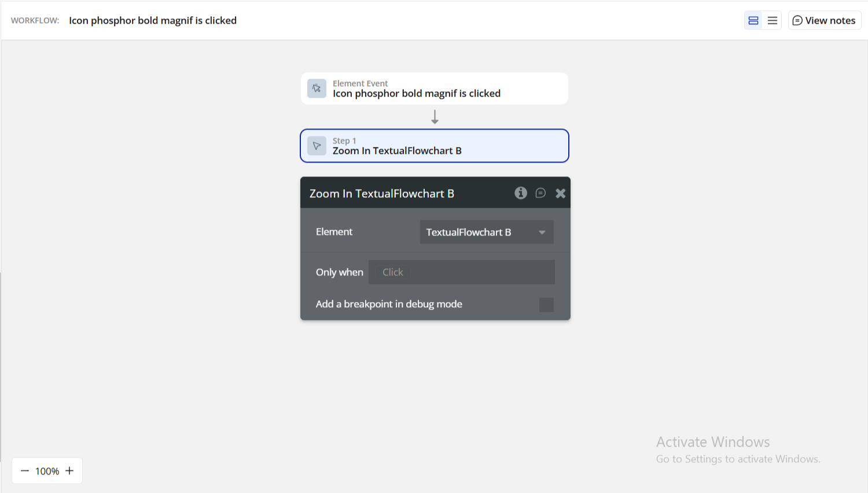Click the arrow between event and Step 1

435,117
